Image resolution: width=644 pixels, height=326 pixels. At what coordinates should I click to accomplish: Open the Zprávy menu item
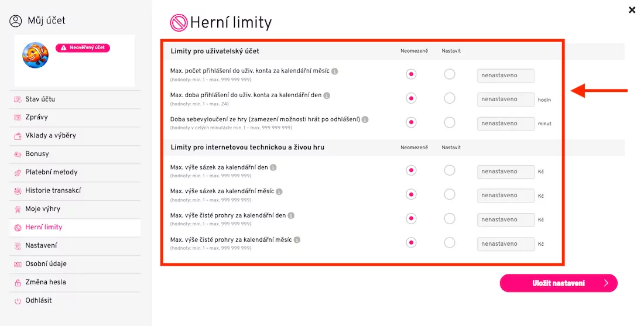pyautogui.click(x=36, y=118)
